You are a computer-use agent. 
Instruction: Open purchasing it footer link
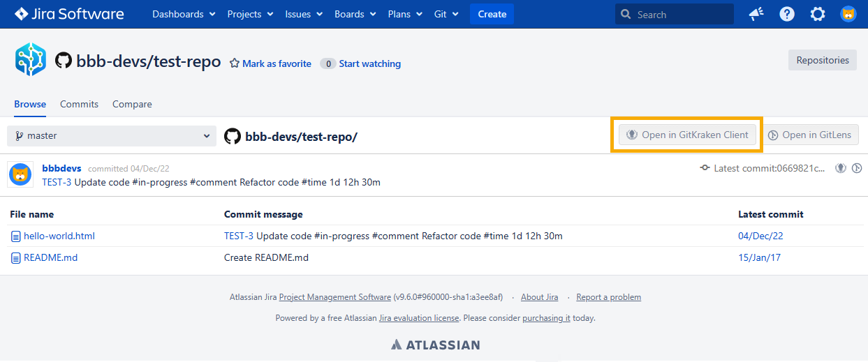coord(546,318)
